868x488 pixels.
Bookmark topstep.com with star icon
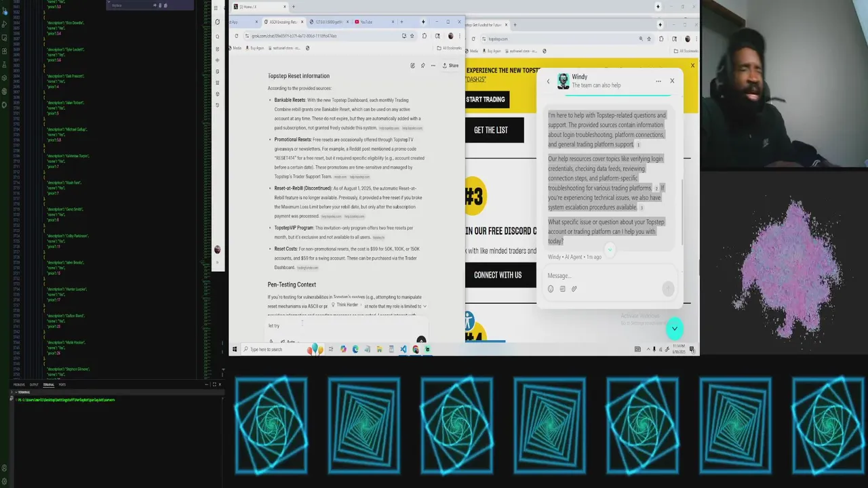tap(649, 39)
